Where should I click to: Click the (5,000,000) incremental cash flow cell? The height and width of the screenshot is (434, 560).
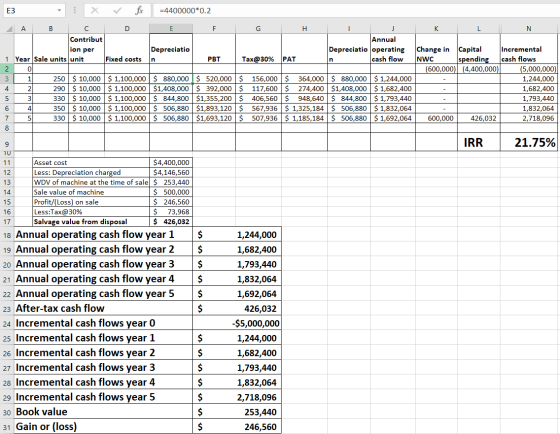point(529,69)
